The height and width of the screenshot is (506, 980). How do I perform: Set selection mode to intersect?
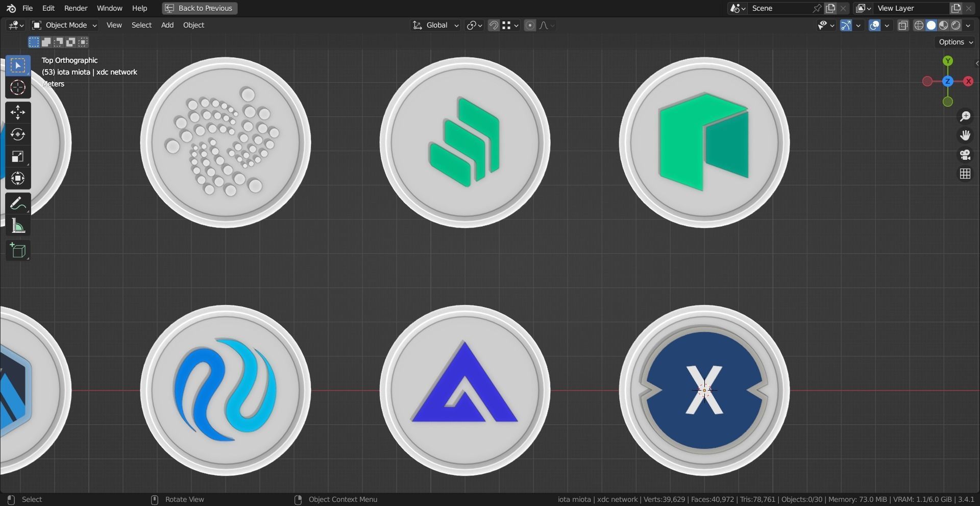(83, 42)
